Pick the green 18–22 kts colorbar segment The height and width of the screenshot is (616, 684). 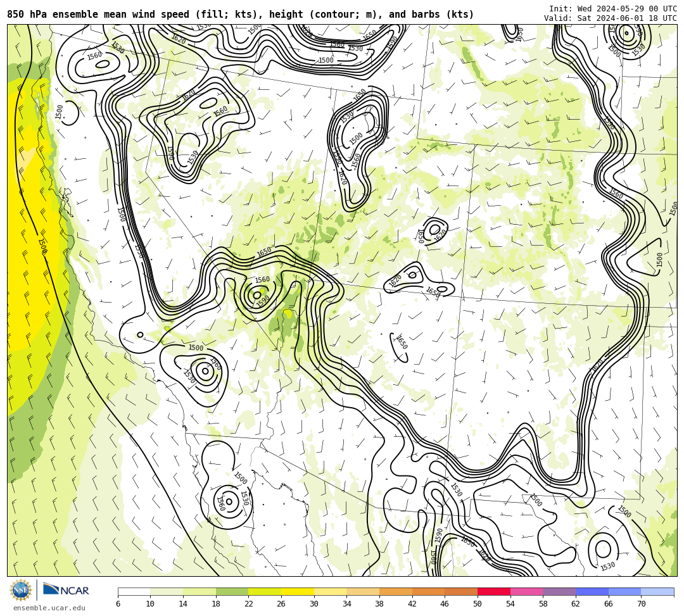(x=232, y=591)
